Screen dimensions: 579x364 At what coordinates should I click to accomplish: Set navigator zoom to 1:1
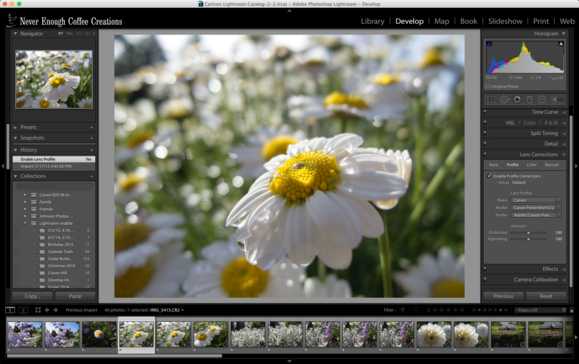(79, 34)
